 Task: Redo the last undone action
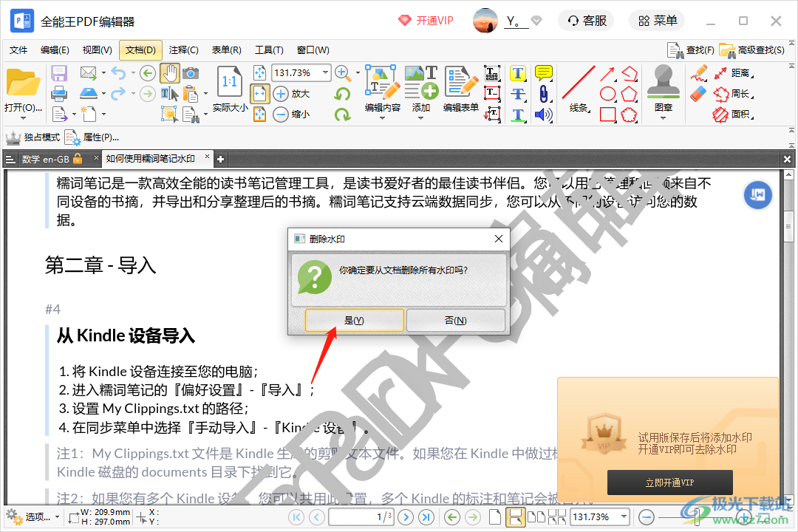(x=118, y=94)
